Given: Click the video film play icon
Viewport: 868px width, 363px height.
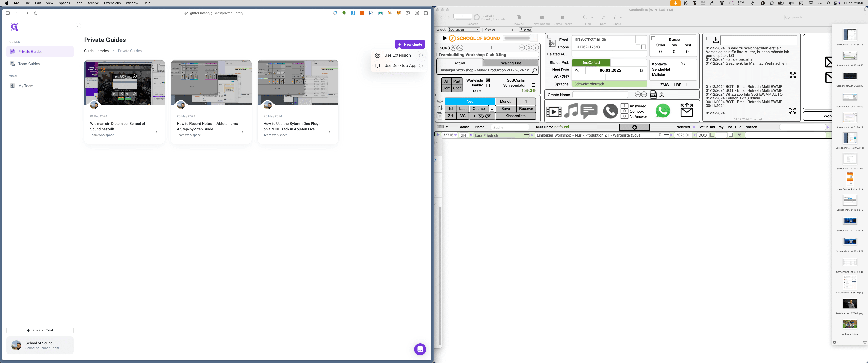Looking at the screenshot, I should point(554,111).
